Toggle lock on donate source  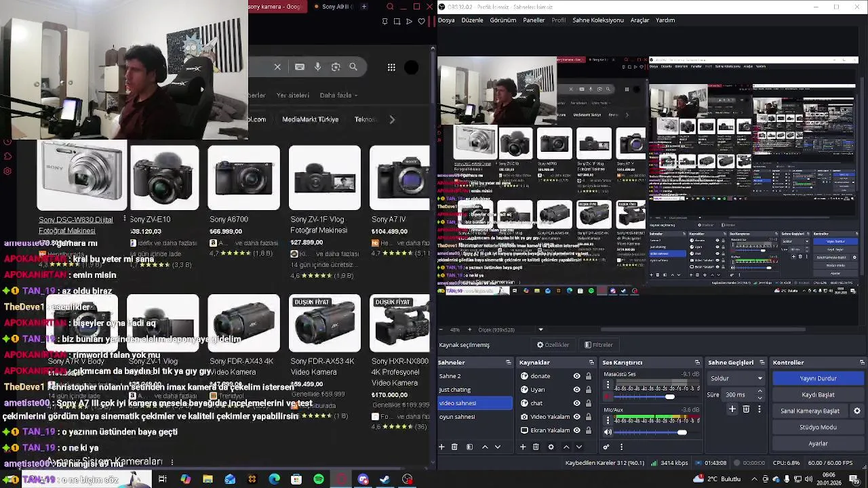(589, 376)
